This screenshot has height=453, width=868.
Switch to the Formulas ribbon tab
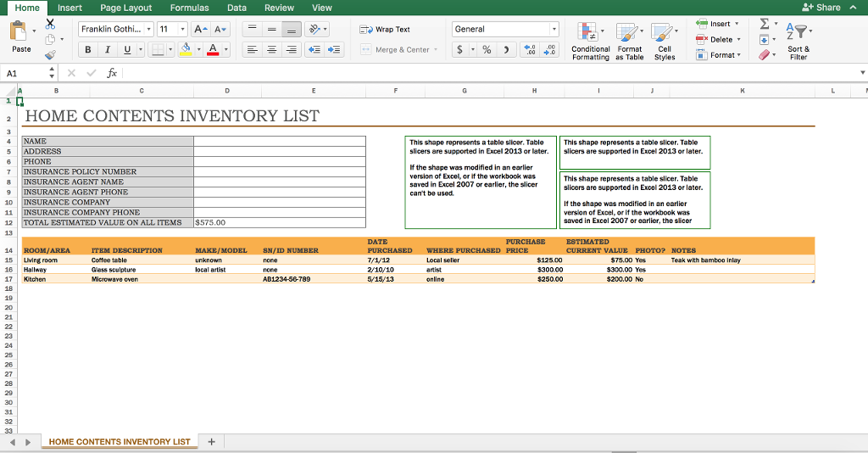[x=189, y=8]
